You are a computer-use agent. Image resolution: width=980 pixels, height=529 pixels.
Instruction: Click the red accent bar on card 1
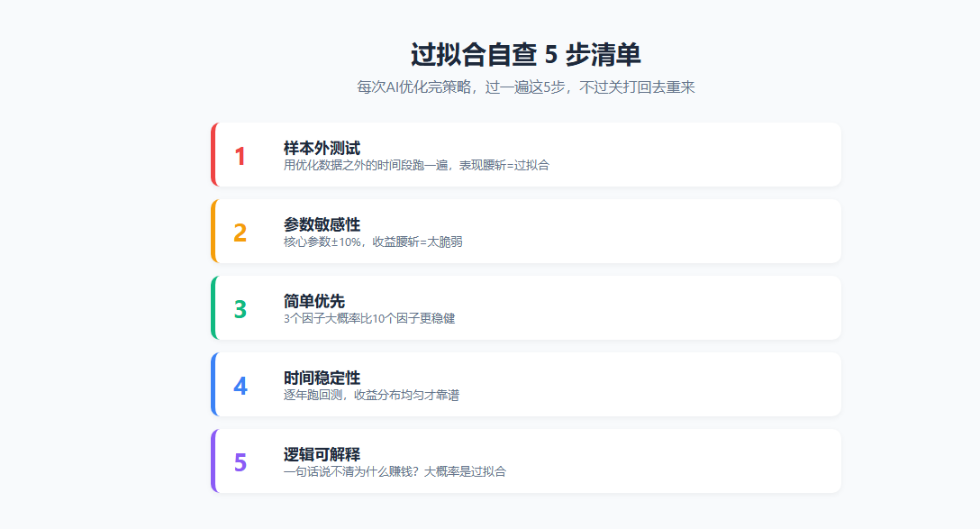tap(213, 154)
